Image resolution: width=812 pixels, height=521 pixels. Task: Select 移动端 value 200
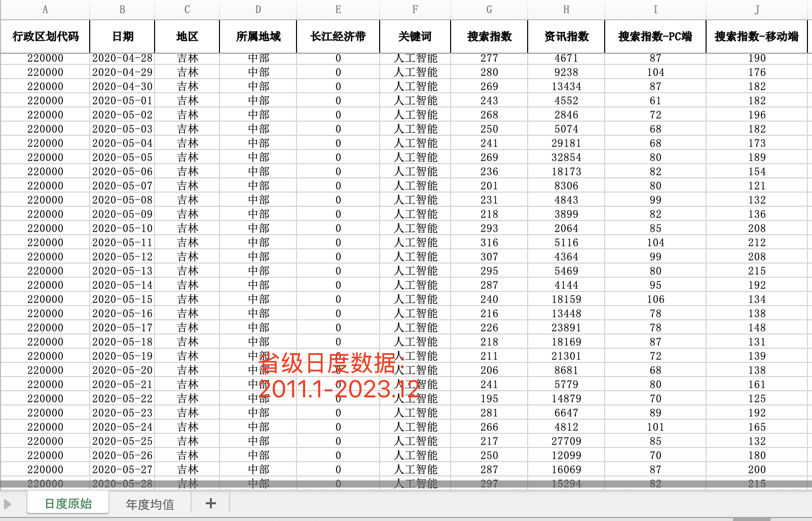click(757, 469)
